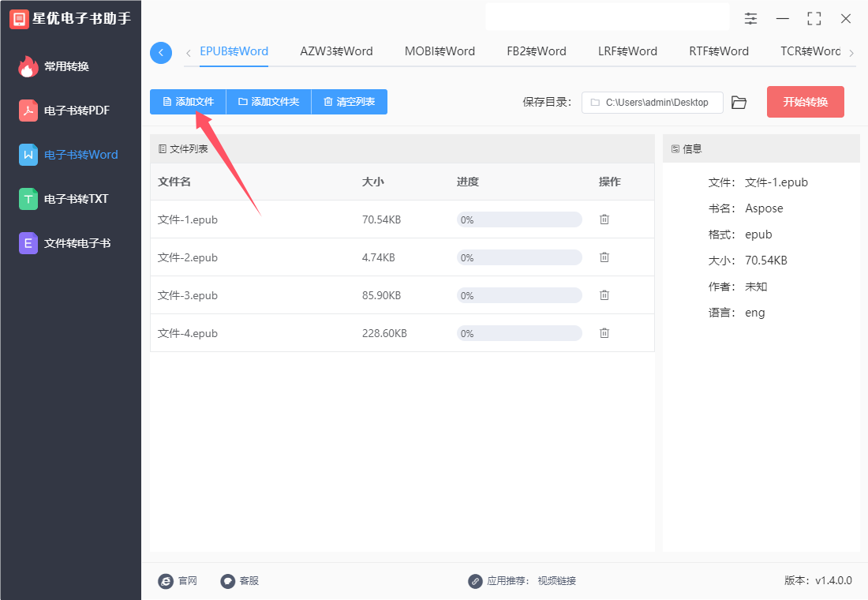
Task: Select 电子书转Word in the sidebar
Action: [x=80, y=155]
